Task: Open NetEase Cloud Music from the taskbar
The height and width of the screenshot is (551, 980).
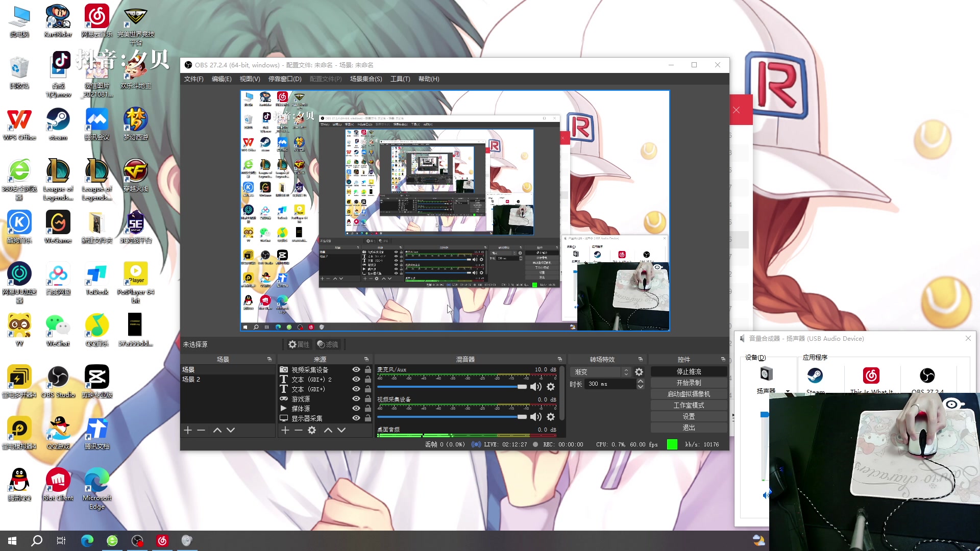Action: [162, 540]
